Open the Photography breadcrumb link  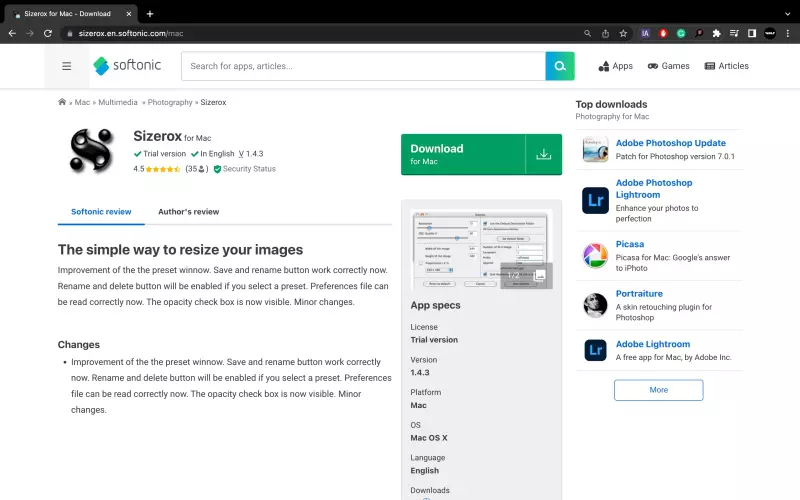coord(170,102)
